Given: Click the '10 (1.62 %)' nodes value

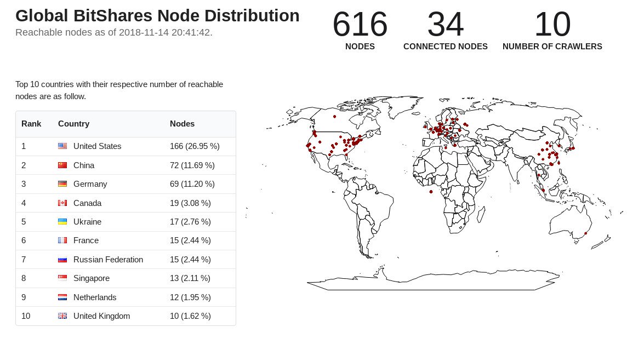Looking at the screenshot, I should [x=190, y=316].
